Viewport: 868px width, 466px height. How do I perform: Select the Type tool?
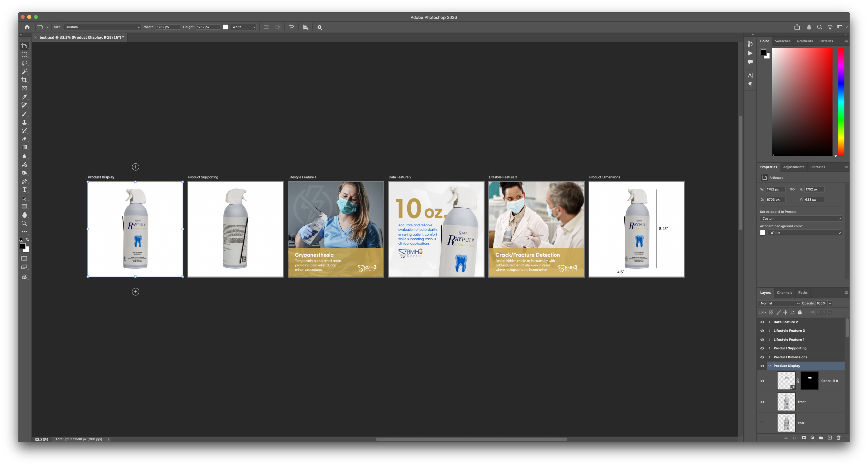coord(24,190)
